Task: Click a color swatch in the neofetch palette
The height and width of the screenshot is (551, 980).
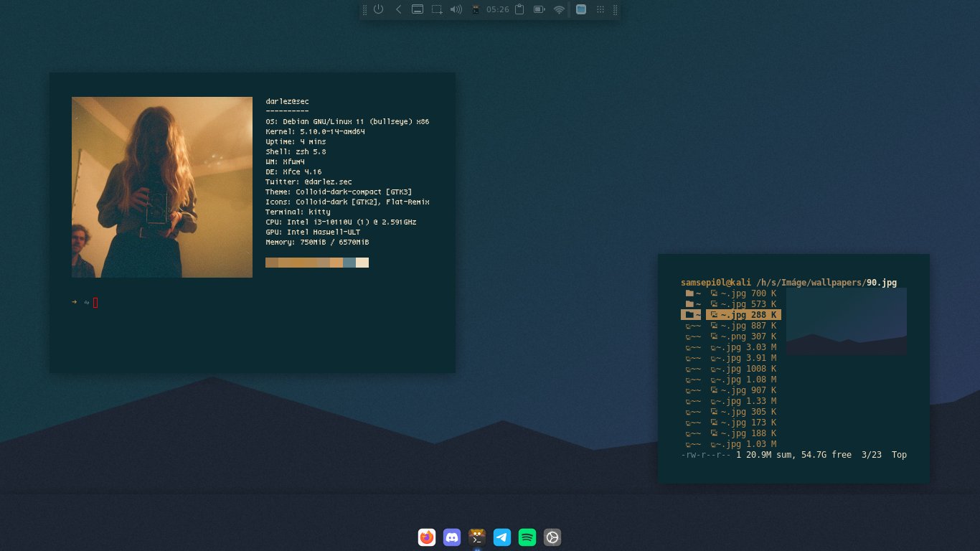Action: [316, 263]
